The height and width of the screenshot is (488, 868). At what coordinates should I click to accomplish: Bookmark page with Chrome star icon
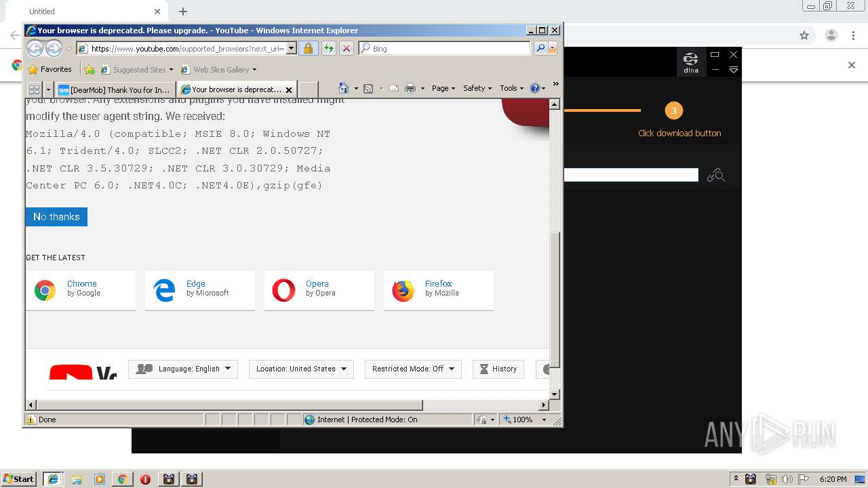coord(804,35)
